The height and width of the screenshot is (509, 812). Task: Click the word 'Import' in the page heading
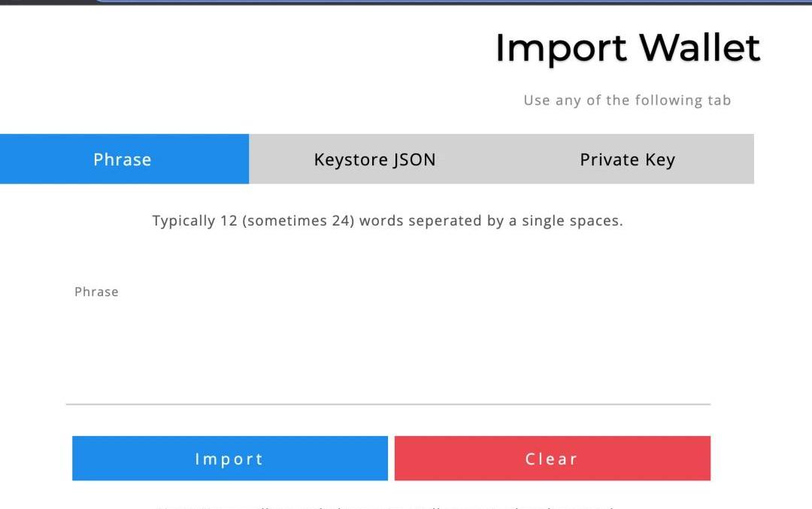coord(561,49)
